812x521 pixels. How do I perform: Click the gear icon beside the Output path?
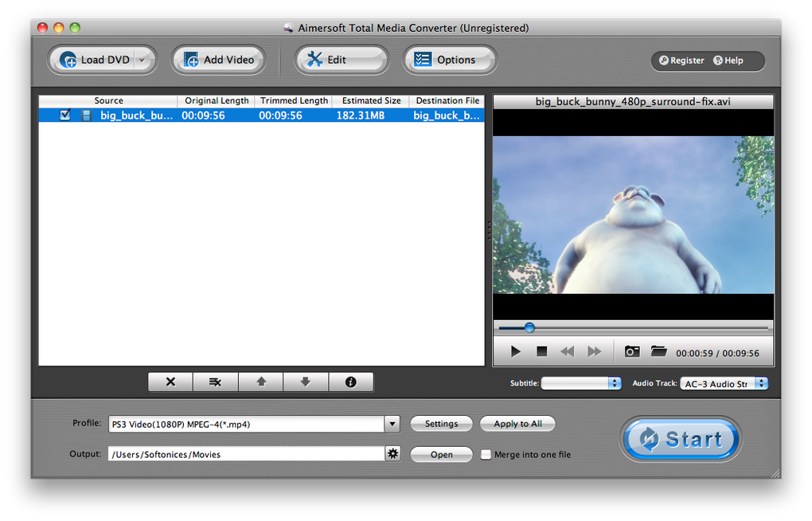pyautogui.click(x=393, y=454)
